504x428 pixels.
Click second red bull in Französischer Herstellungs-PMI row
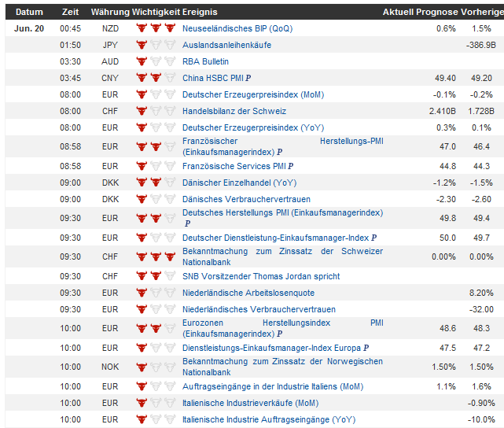click(x=156, y=146)
